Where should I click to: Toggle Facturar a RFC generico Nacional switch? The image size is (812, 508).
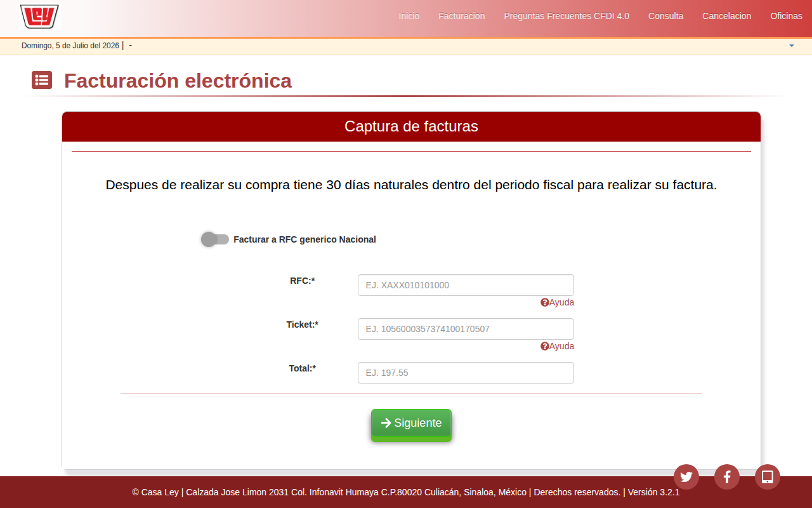click(x=215, y=239)
